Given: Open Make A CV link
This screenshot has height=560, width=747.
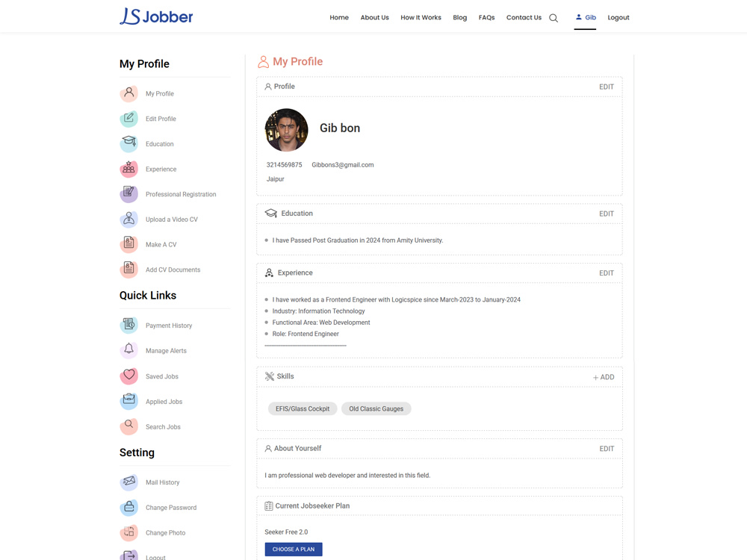Looking at the screenshot, I should [161, 245].
